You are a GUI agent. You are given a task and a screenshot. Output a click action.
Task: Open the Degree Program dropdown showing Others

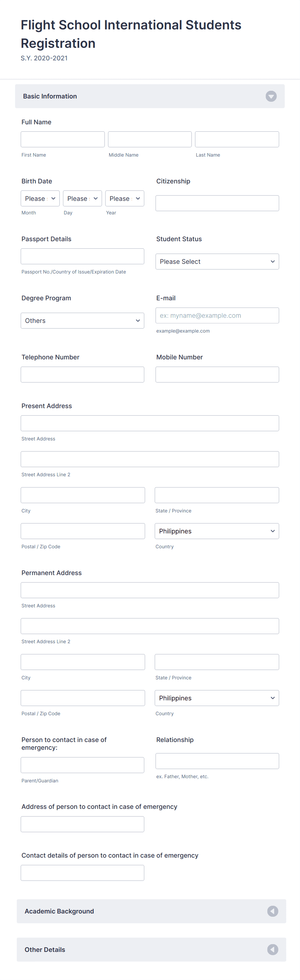click(82, 320)
